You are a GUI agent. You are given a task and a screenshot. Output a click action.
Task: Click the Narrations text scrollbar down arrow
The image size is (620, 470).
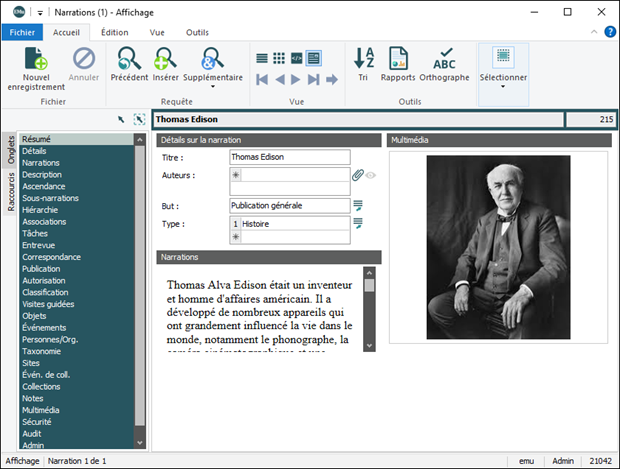[x=369, y=345]
